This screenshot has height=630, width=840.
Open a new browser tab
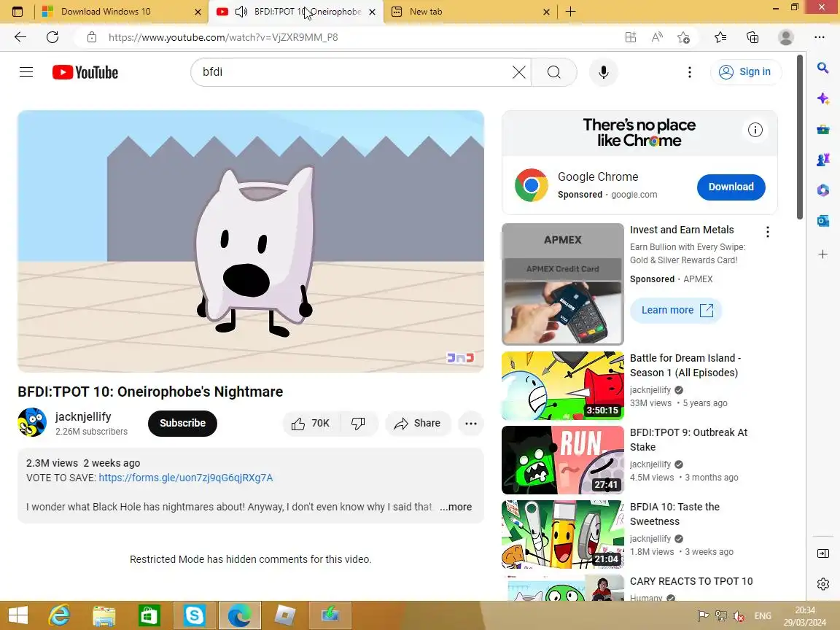[570, 11]
